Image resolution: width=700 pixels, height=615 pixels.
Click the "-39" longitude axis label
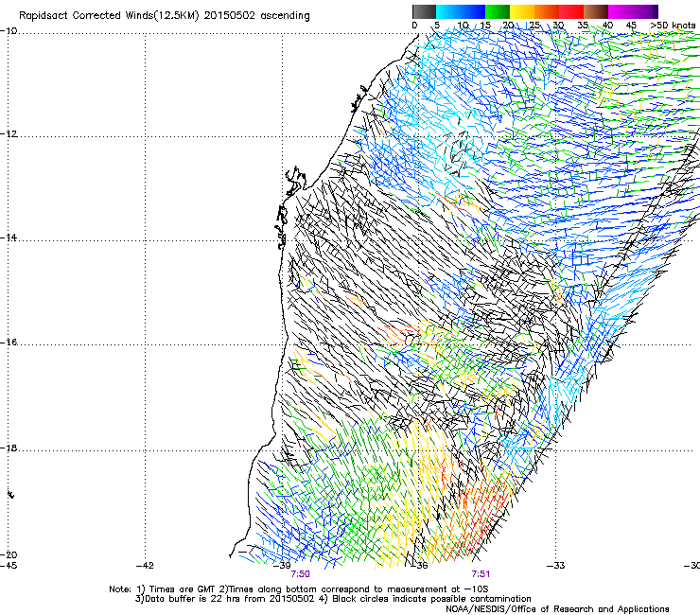[282, 566]
